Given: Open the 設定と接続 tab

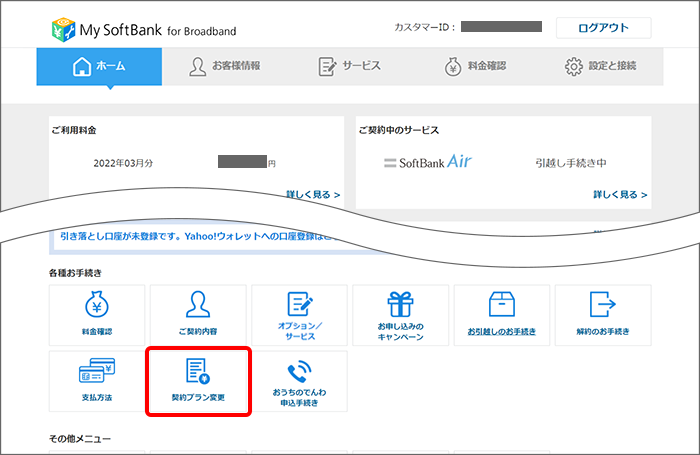Looking at the screenshot, I should point(600,67).
